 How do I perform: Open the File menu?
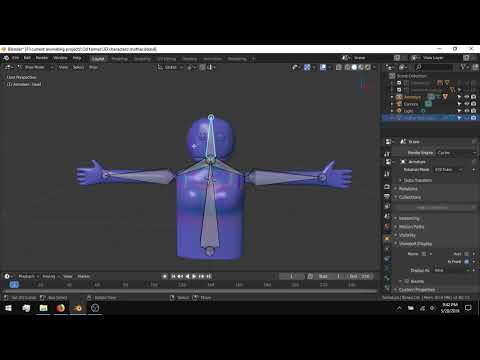point(16,58)
